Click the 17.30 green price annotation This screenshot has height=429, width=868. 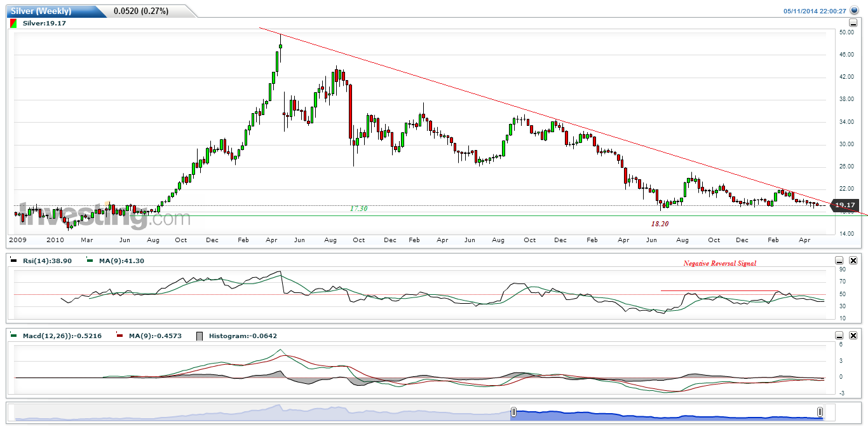coord(359,208)
